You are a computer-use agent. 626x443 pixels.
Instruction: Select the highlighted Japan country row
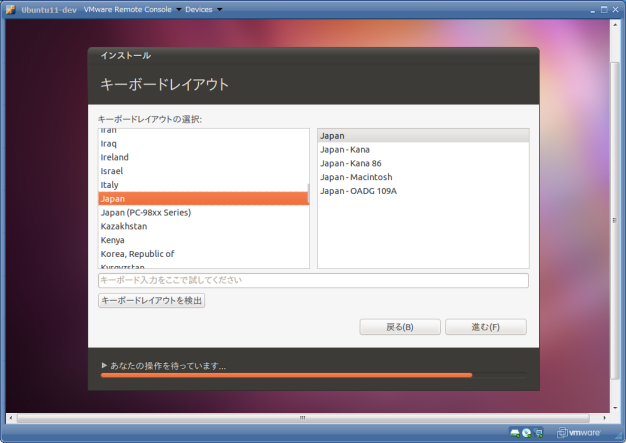click(204, 198)
